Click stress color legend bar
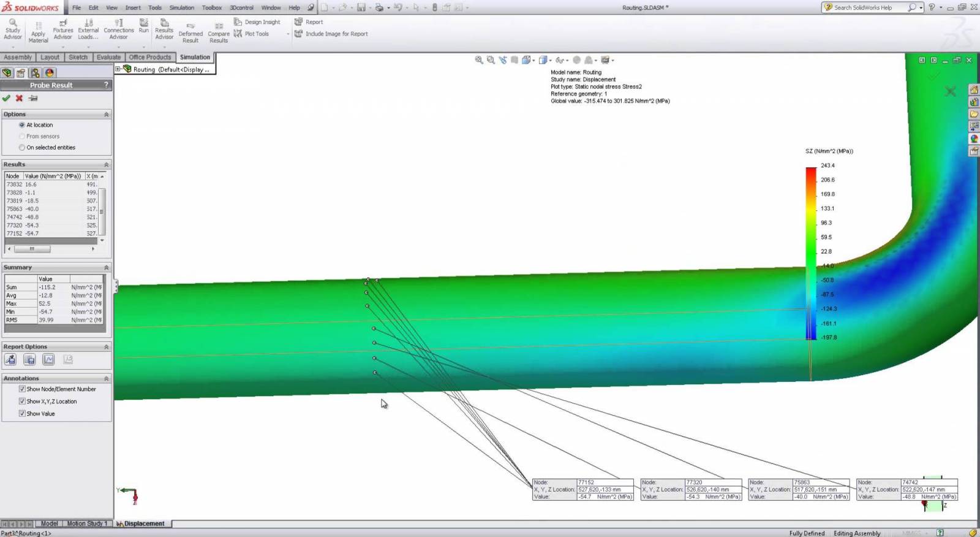Viewport: 980px width, 537px height. click(x=811, y=253)
